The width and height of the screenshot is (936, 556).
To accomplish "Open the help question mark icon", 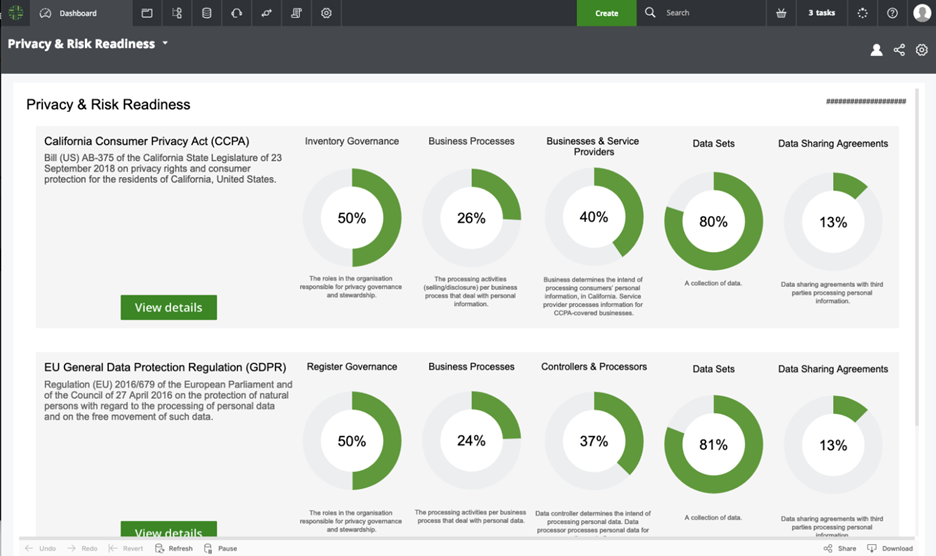I will click(x=892, y=13).
